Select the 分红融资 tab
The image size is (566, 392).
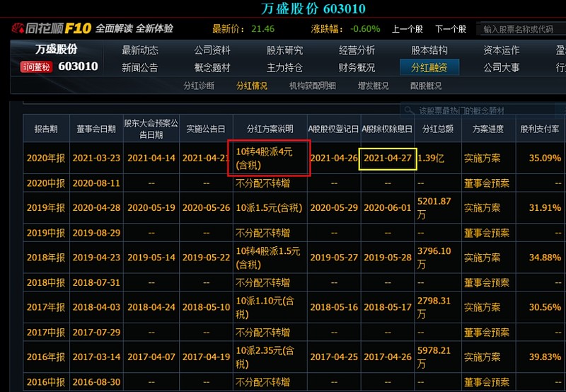pos(429,68)
